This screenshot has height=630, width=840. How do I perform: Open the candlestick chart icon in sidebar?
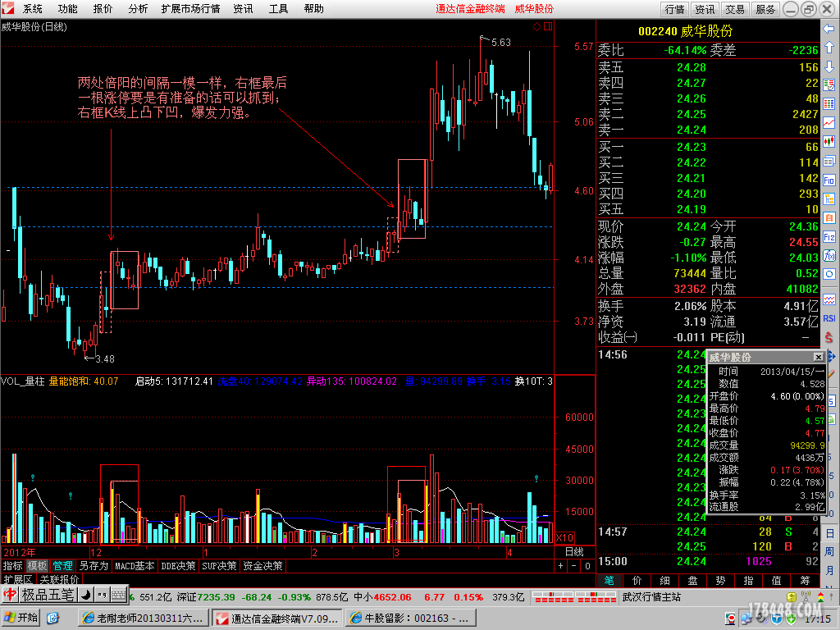829,142
